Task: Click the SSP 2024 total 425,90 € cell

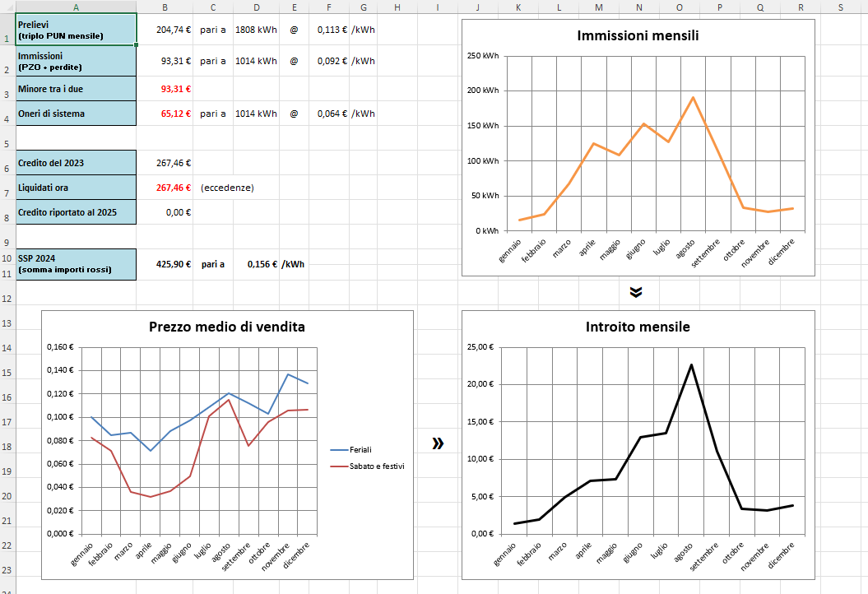Action: pyautogui.click(x=165, y=264)
